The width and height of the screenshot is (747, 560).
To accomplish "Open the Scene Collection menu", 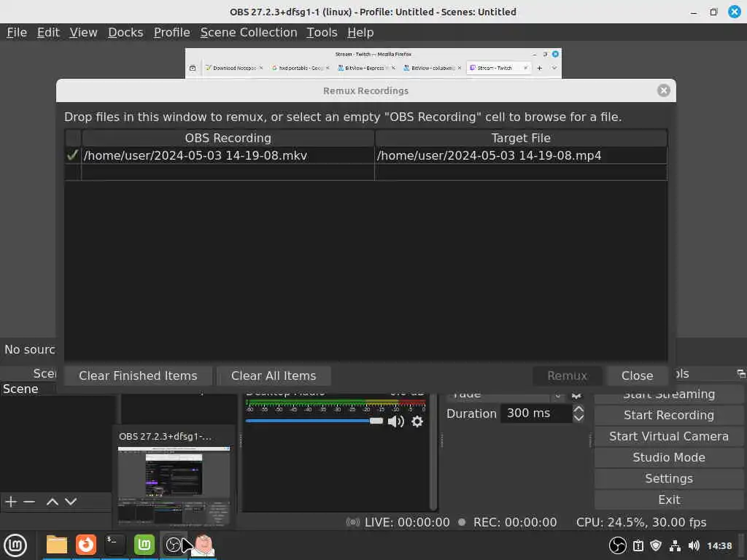I will (x=248, y=32).
